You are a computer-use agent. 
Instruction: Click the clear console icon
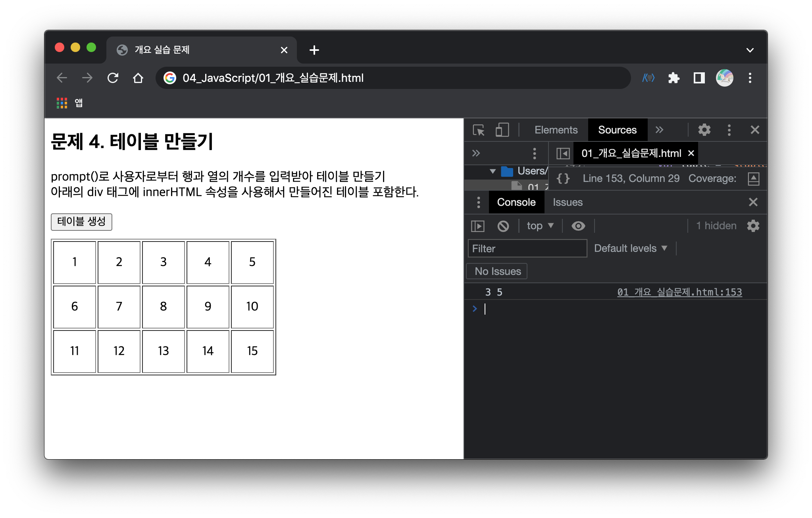point(503,226)
